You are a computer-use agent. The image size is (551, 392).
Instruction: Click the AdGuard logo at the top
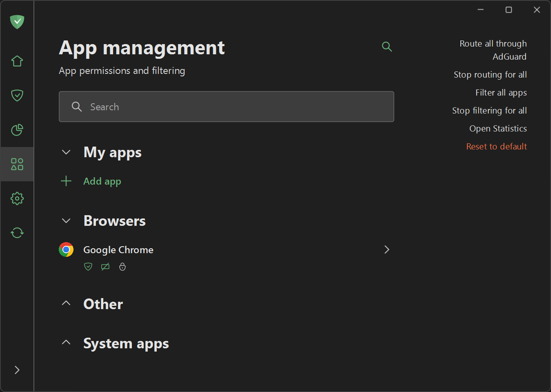tap(17, 22)
